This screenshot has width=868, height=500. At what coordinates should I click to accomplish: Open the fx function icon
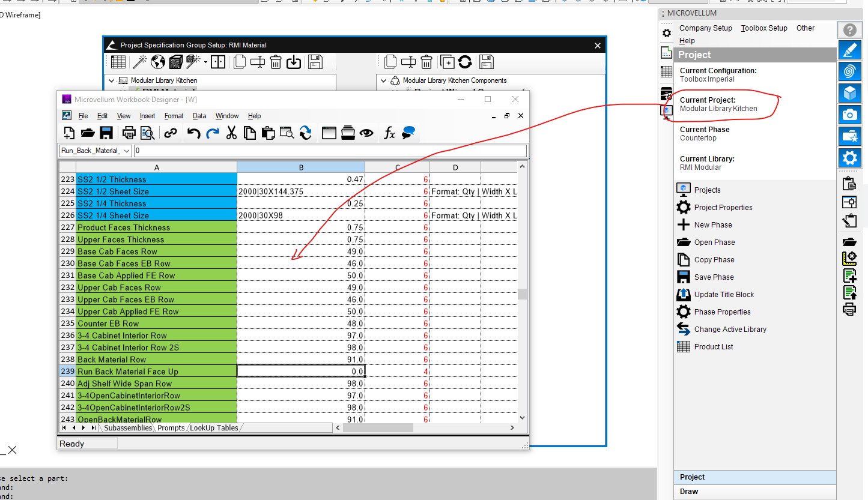(390, 133)
